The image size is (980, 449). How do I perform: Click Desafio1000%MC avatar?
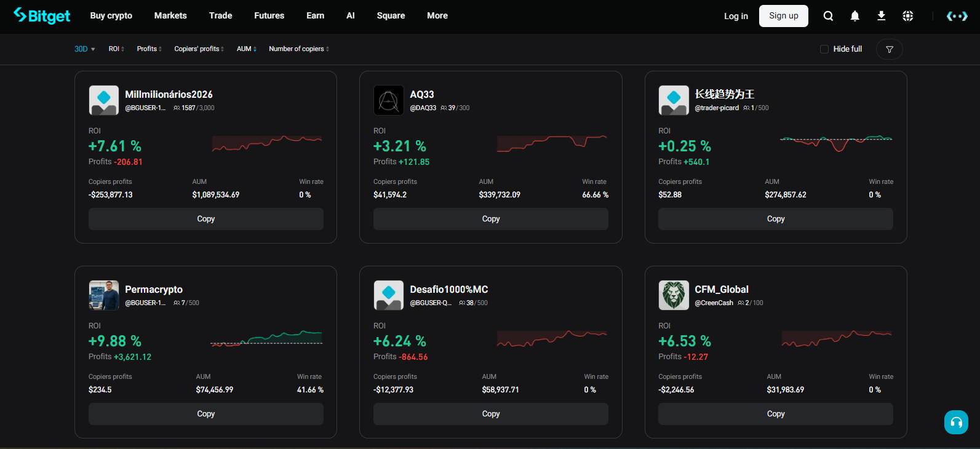(389, 295)
